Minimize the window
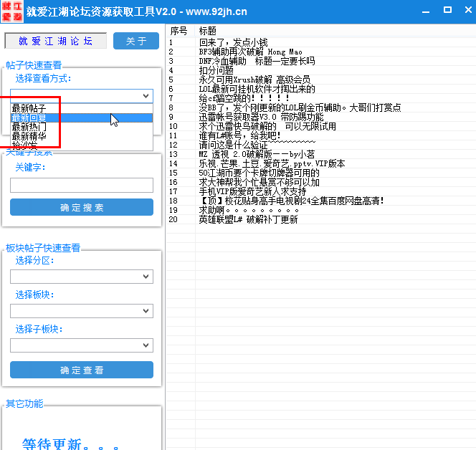The height and width of the screenshot is (450, 476). pos(426,11)
